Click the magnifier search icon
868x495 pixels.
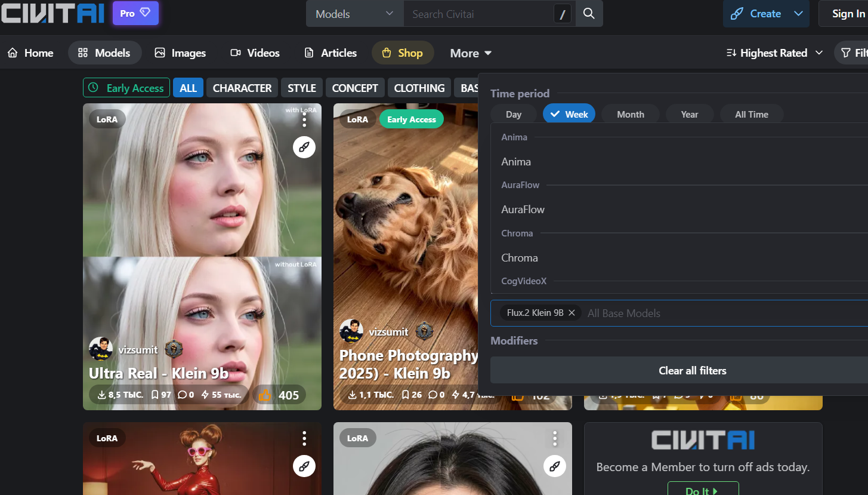(589, 14)
